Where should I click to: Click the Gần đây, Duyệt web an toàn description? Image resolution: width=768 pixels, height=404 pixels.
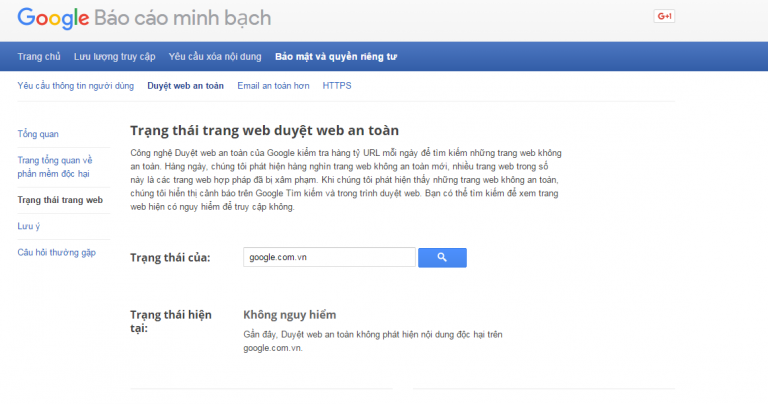point(373,341)
